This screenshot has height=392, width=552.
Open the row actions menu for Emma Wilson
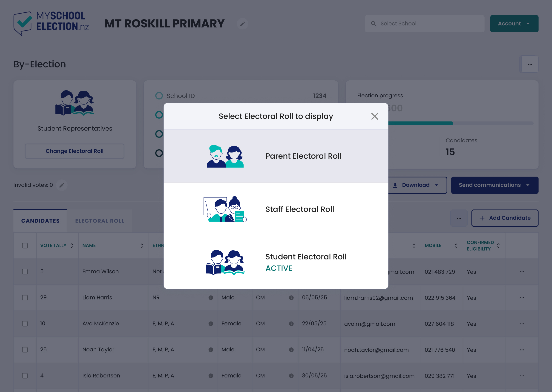[522, 272]
